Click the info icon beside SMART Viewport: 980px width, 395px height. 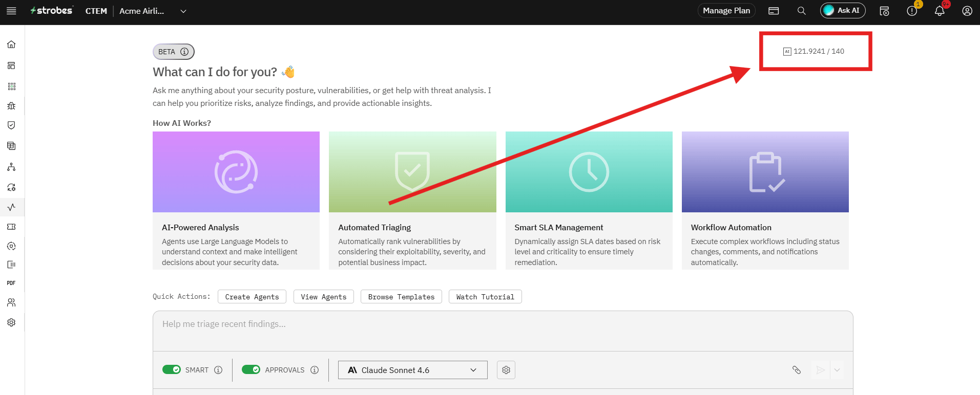point(218,370)
